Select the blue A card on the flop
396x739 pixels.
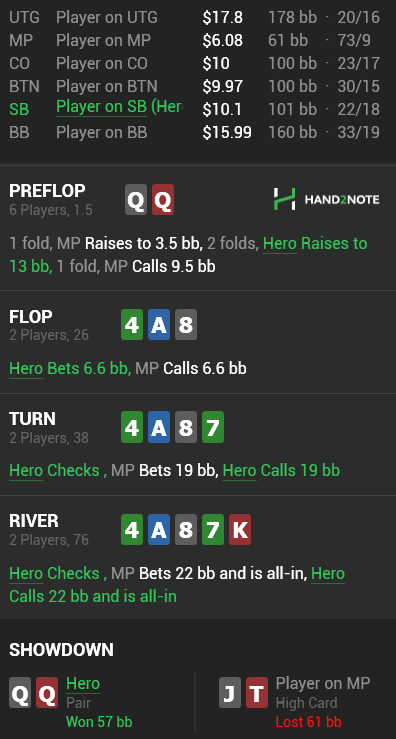(159, 325)
